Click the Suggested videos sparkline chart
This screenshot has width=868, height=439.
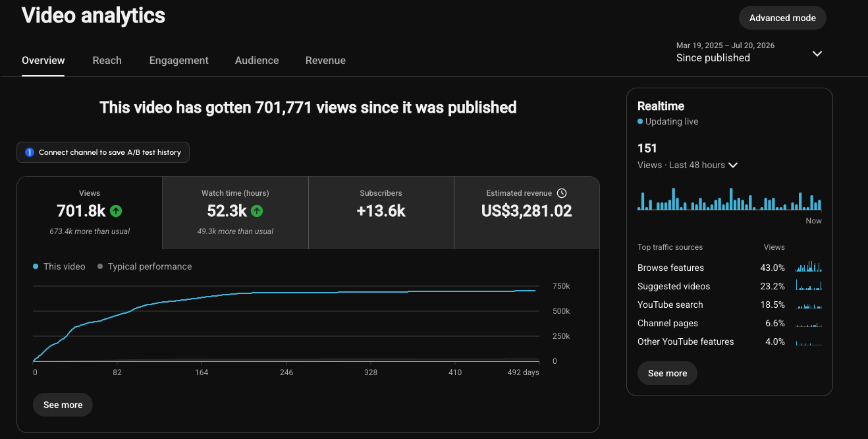click(809, 285)
